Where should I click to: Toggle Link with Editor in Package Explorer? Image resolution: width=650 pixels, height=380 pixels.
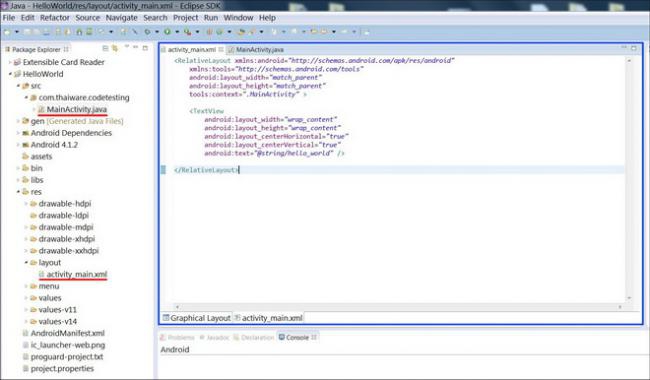click(x=115, y=48)
